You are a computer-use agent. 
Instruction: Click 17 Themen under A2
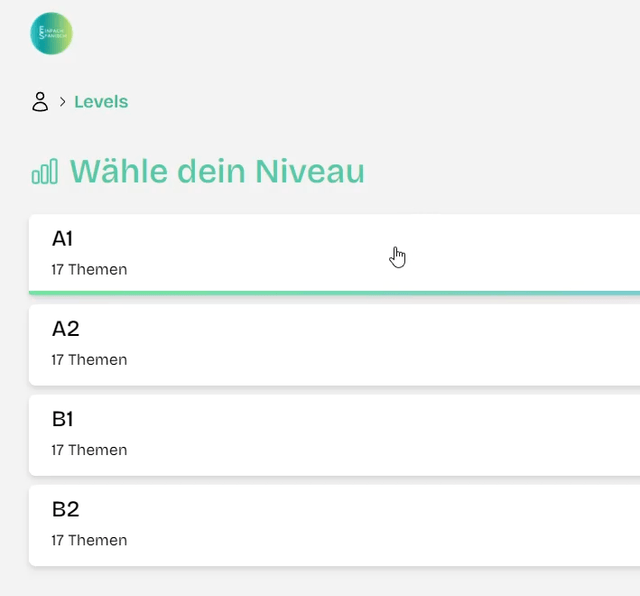89,360
